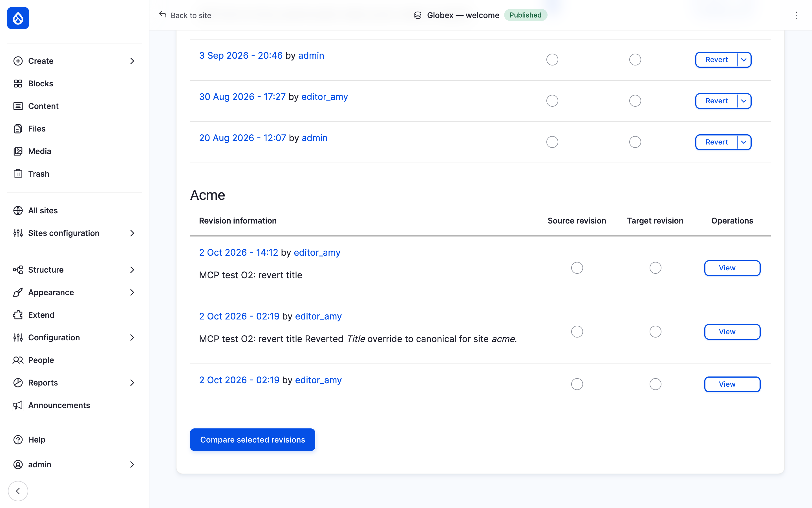
Task: Click the Help question mark icon
Action: coord(18,439)
